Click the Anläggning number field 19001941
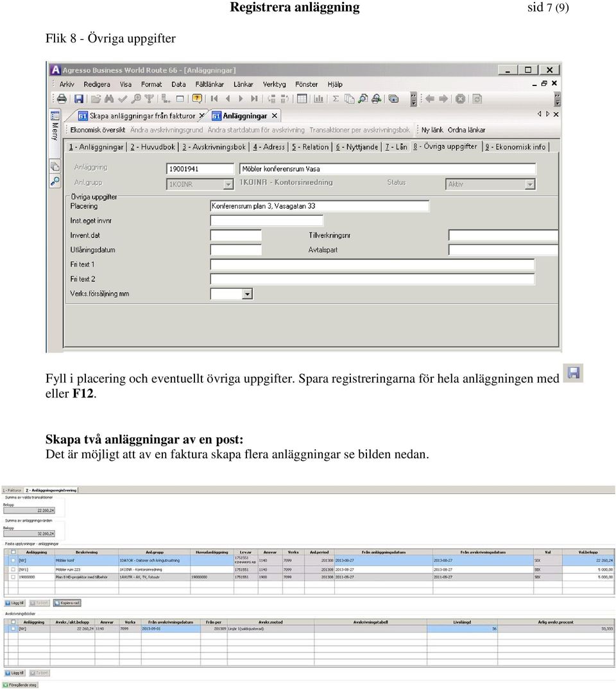The image size is (616, 690). tap(200, 169)
